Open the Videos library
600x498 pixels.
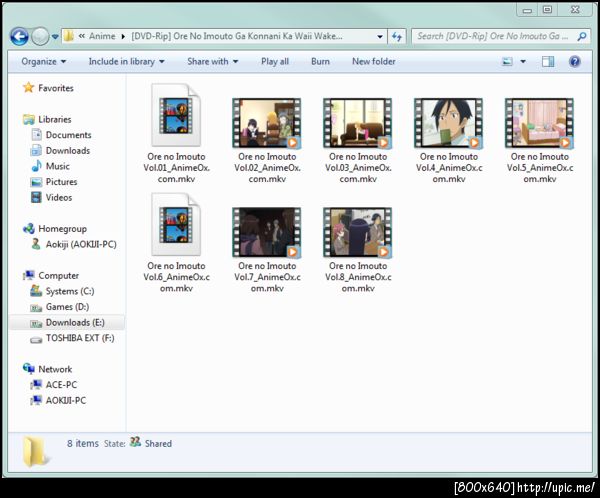pos(59,198)
